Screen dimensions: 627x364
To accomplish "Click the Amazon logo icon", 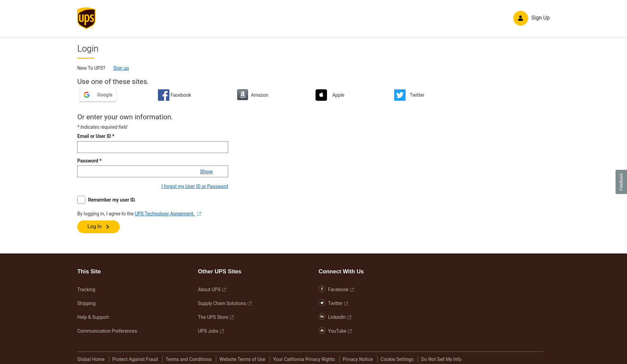I will coord(242,95).
